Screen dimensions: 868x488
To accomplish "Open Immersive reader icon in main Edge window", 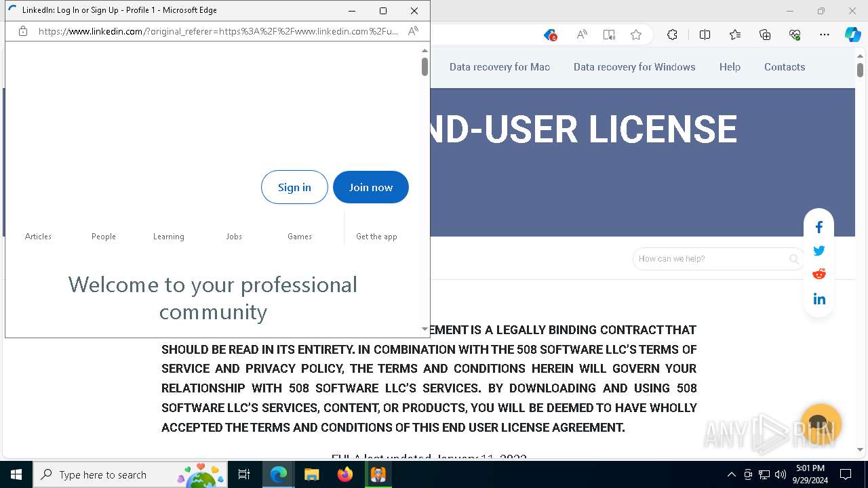I will tap(609, 35).
